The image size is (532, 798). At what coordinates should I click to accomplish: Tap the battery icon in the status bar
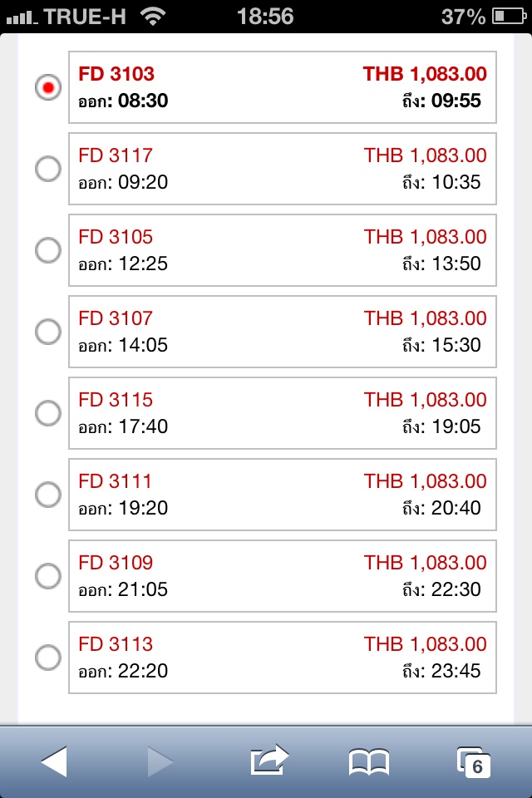[509, 17]
